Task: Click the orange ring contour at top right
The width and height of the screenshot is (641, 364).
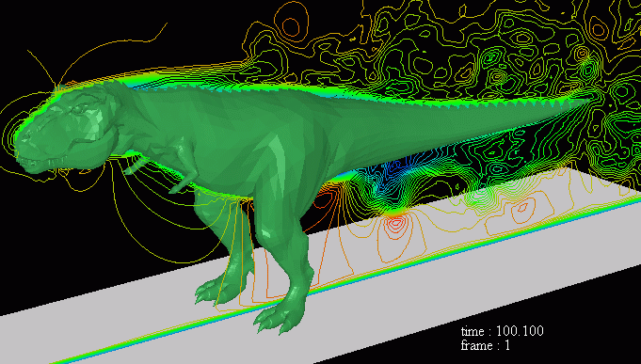Action: coord(598,29)
